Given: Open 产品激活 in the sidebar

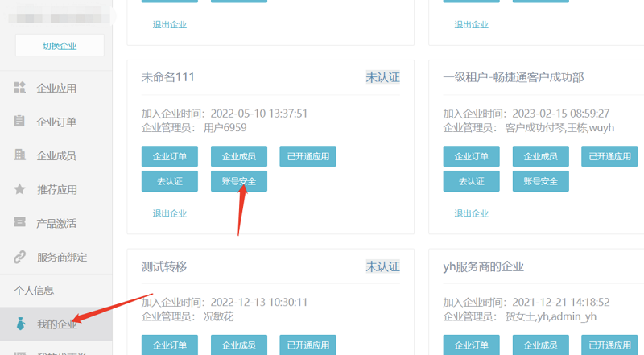Looking at the screenshot, I should 56,223.
